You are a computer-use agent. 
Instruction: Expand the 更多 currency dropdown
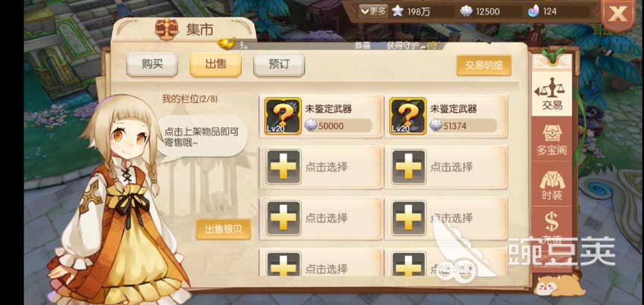(x=373, y=11)
